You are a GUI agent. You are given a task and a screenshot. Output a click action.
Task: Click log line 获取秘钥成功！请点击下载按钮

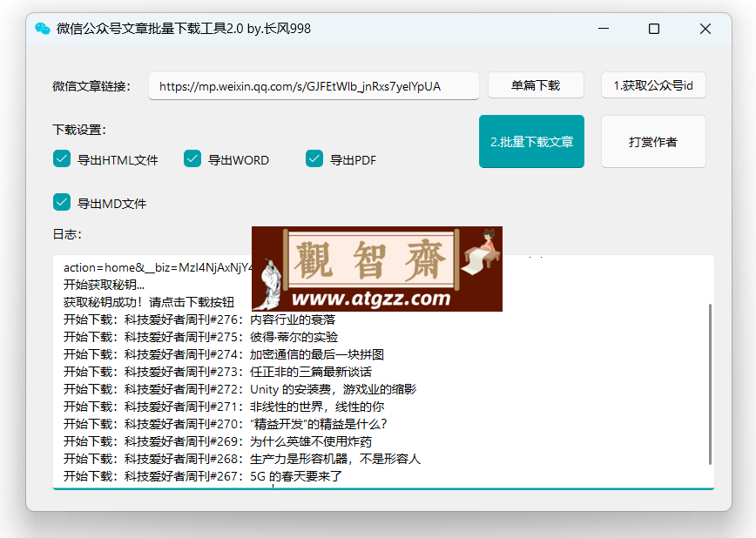click(x=149, y=302)
